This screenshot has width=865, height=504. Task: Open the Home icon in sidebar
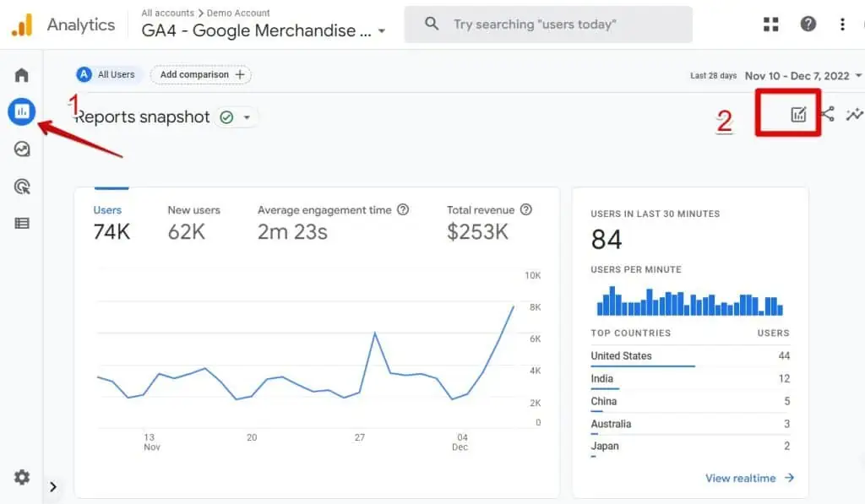click(x=22, y=75)
